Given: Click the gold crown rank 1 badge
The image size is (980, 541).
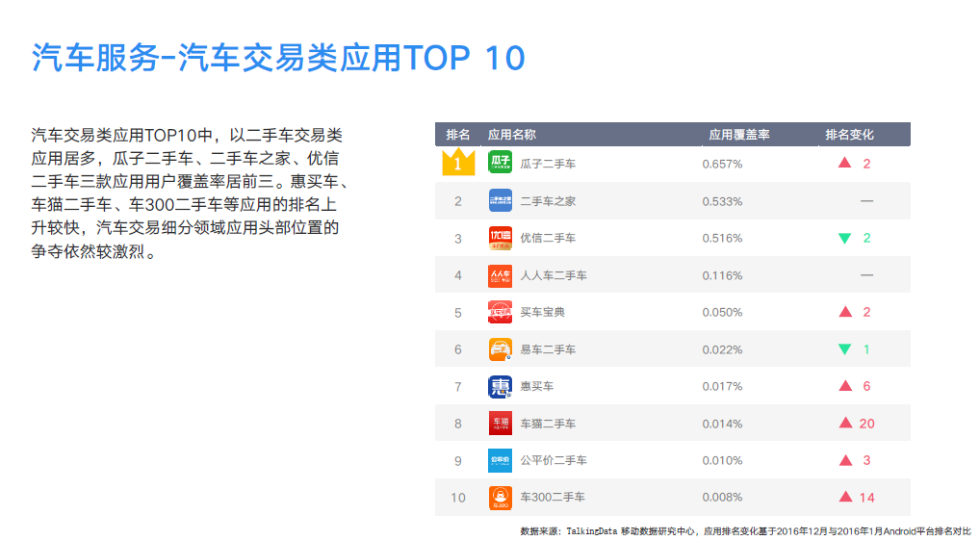Looking at the screenshot, I should [458, 162].
